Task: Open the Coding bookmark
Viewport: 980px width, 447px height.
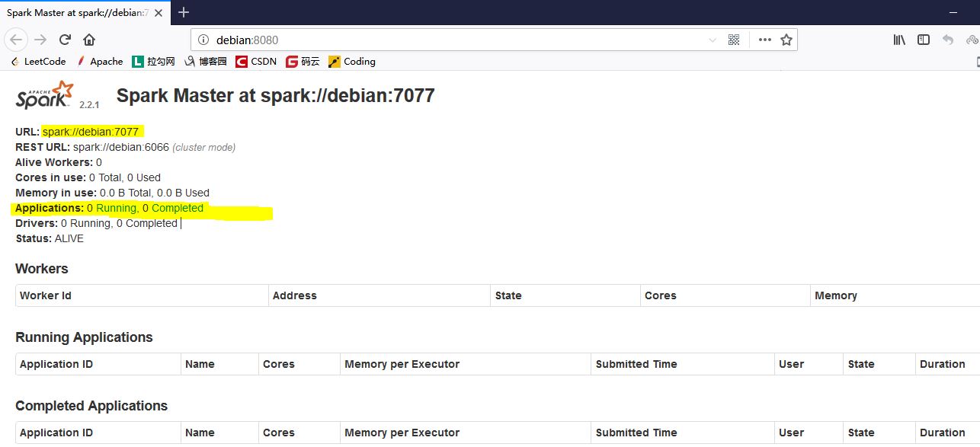Action: 352,62
